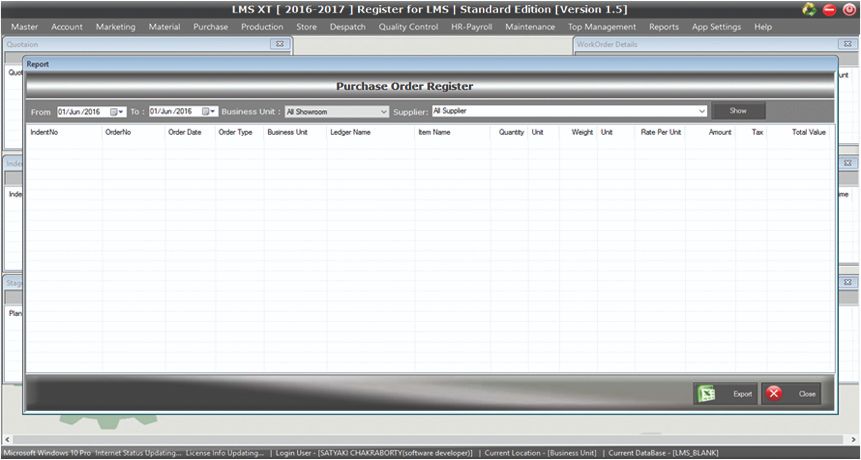The width and height of the screenshot is (861, 460).
Task: Open the From date calendar picker
Action: [x=117, y=111]
